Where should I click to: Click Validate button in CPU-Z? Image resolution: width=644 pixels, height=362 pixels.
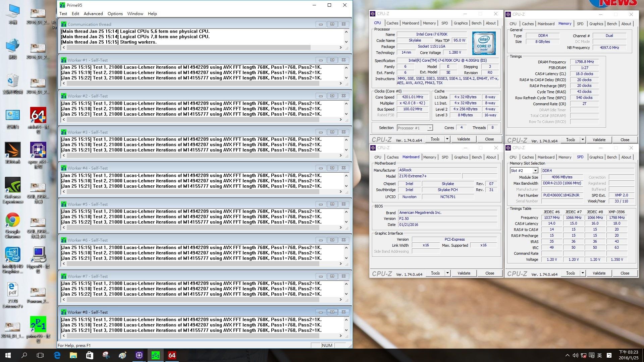pyautogui.click(x=464, y=139)
